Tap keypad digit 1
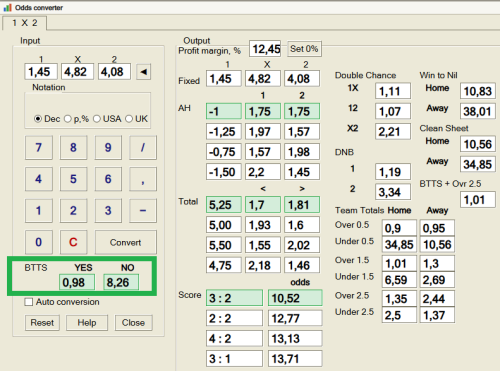 [x=39, y=211]
